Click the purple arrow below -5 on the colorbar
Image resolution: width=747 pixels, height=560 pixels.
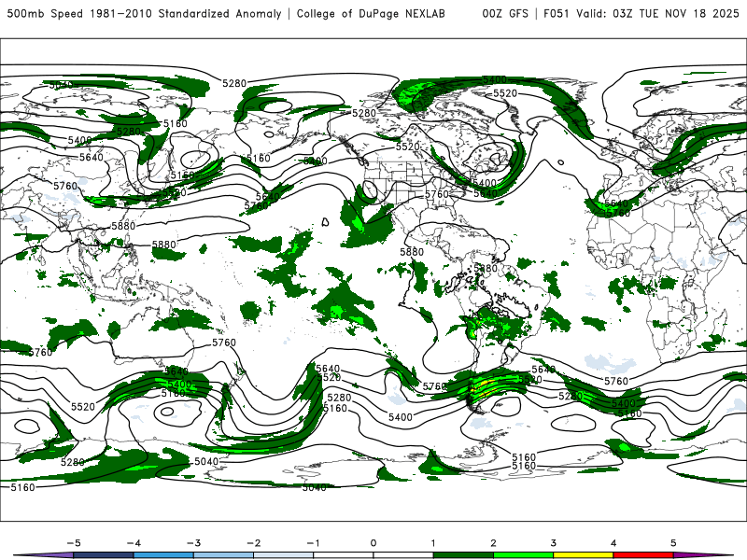coord(43,555)
